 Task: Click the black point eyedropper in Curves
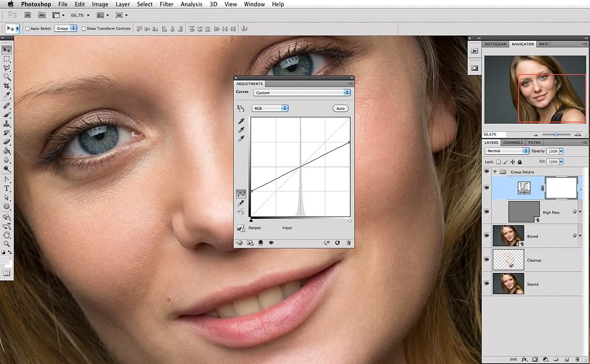[x=241, y=121]
